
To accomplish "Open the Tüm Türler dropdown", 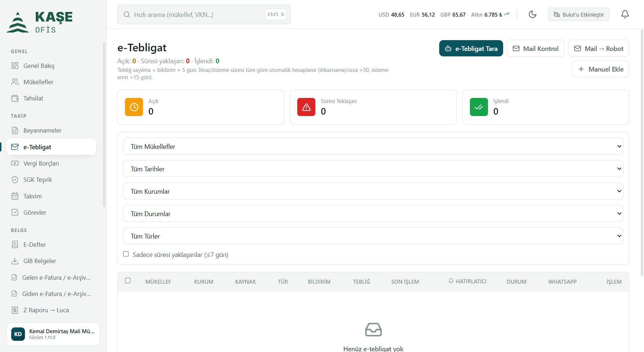I will click(x=373, y=236).
